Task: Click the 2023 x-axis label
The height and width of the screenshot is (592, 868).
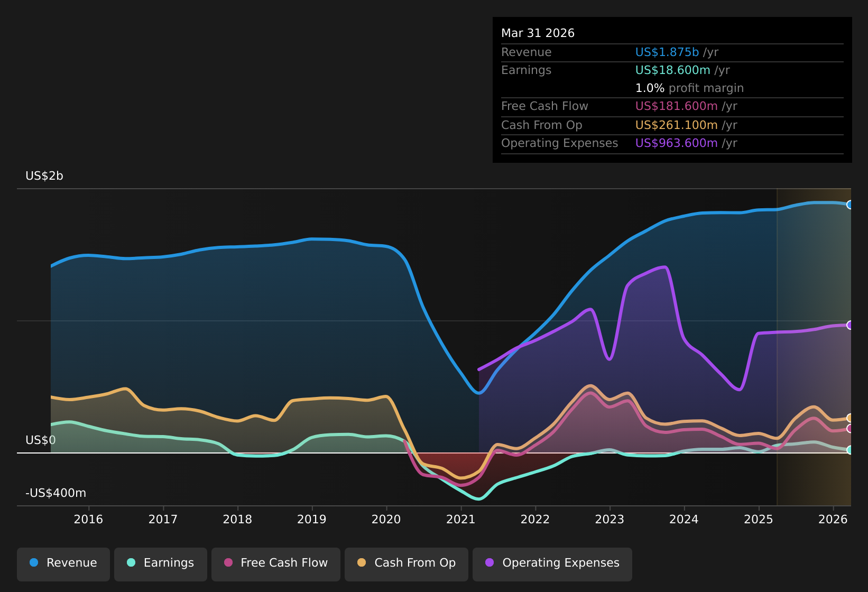Action: coord(610,520)
